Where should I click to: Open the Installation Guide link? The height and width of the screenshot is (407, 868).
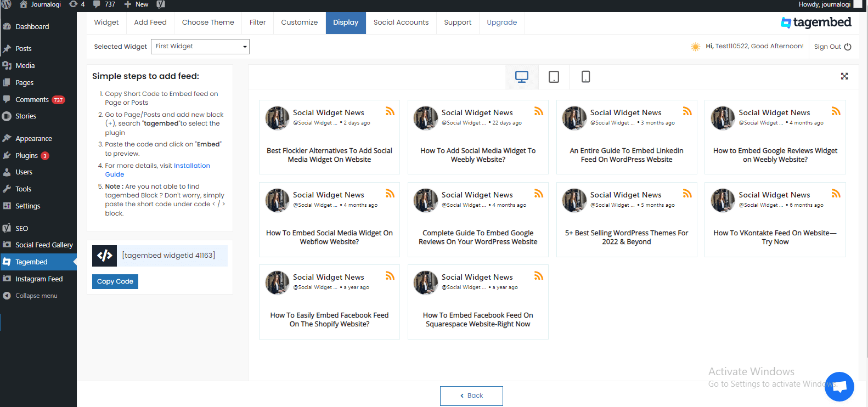[157, 170]
